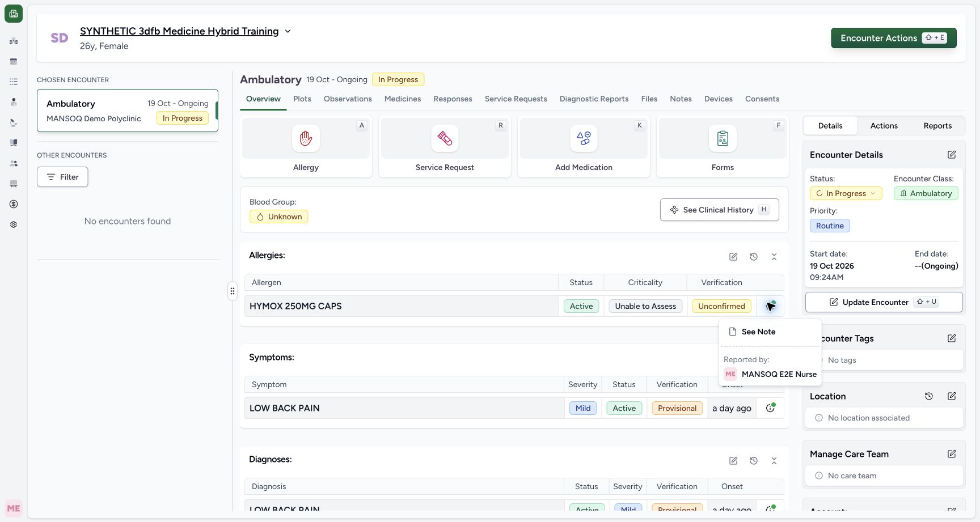Edit the Diagnoses section

(733, 461)
